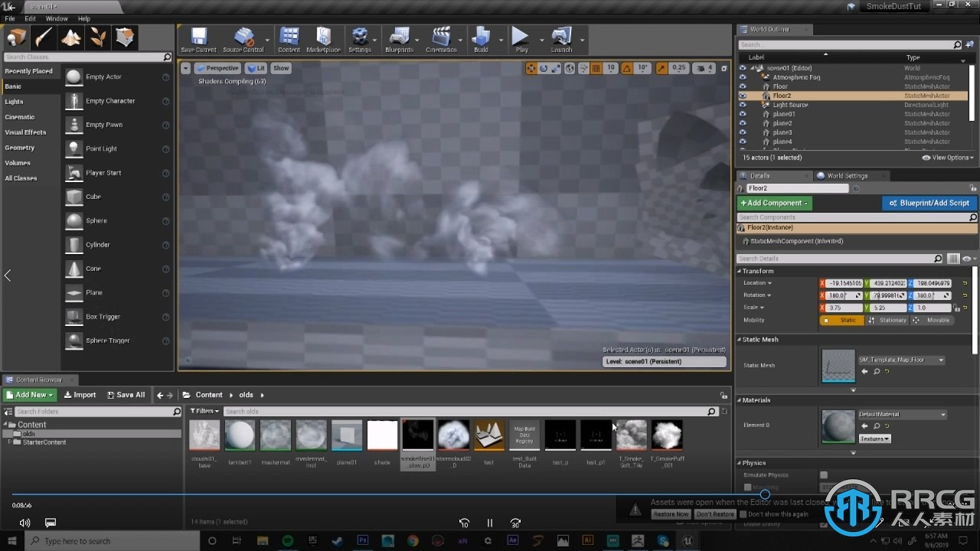Toggle grid snapping in viewport
Screen dimensions: 980x551
pyautogui.click(x=596, y=68)
